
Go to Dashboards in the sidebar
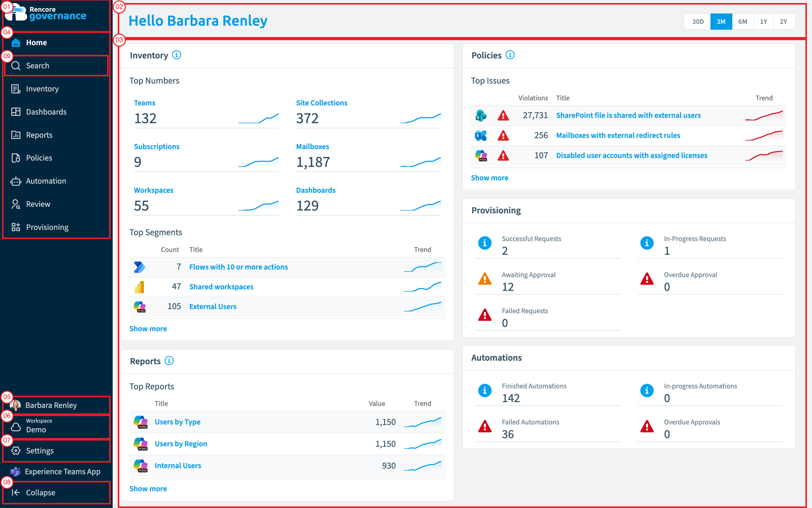tap(56, 112)
